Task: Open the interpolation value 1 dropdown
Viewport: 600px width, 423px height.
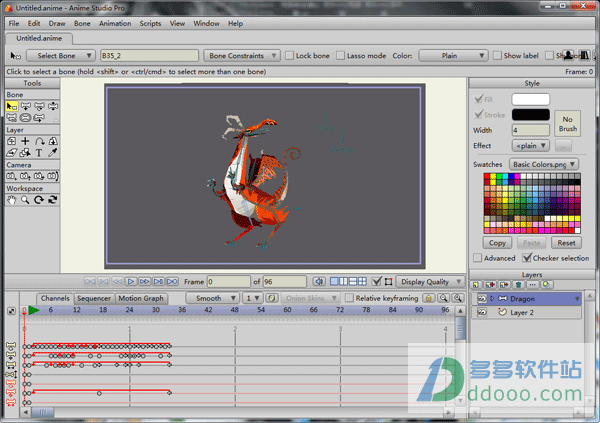Action: (252, 298)
